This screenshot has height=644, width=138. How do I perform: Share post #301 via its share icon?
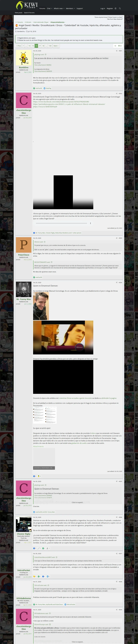[x=117, y=51]
